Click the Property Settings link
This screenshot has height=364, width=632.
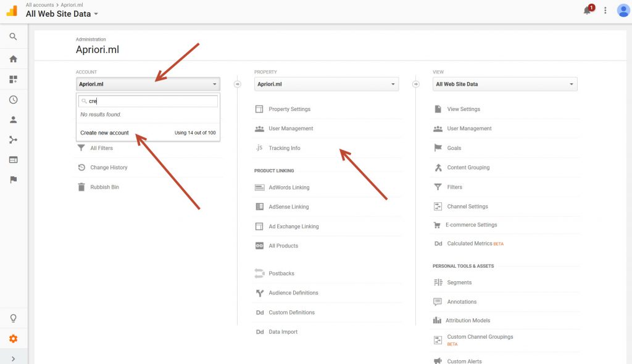pyautogui.click(x=289, y=109)
